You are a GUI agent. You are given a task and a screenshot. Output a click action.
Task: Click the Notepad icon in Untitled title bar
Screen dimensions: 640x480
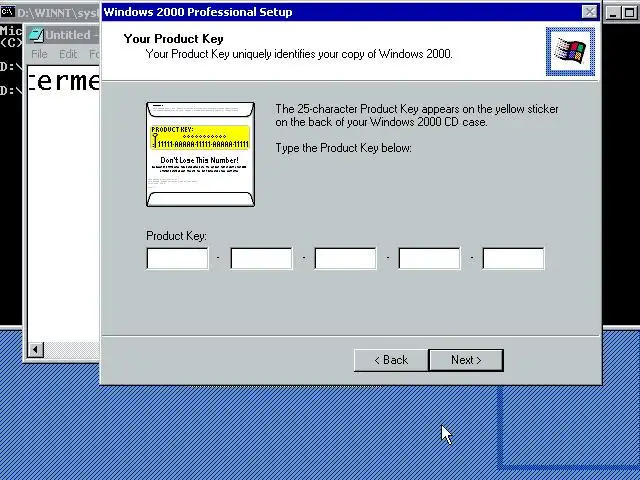click(36, 35)
